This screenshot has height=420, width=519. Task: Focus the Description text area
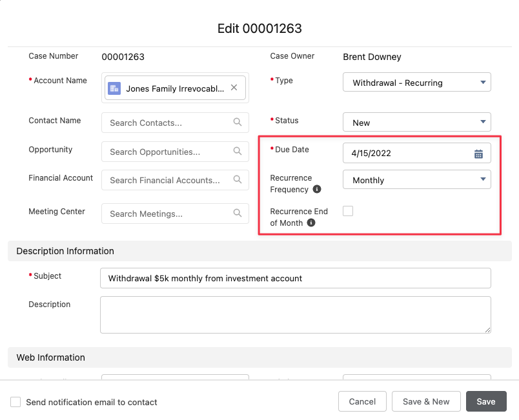coord(295,315)
